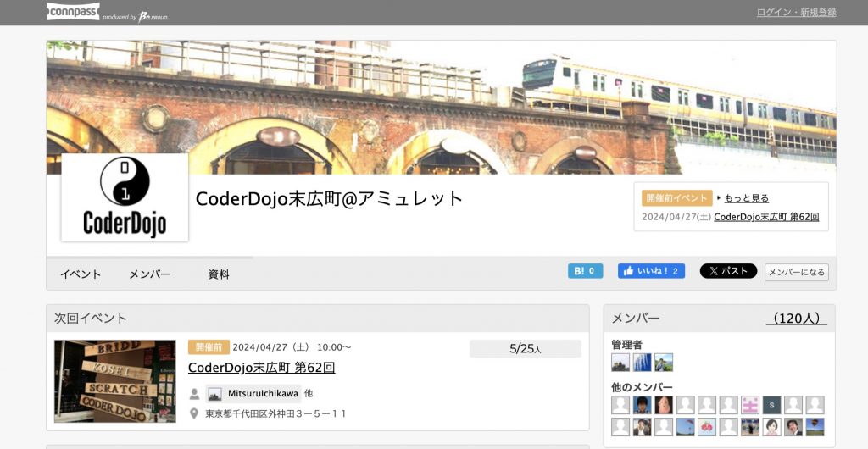The image size is (868, 449).
Task: Open もっと見る link for upcoming events
Action: point(746,198)
